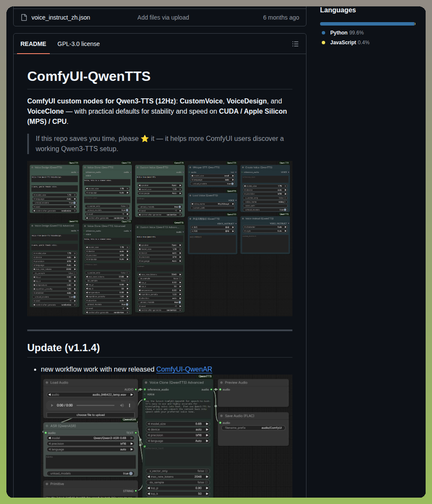Click the Languages sidebar heading
The image size is (432, 504).
pyautogui.click(x=338, y=10)
